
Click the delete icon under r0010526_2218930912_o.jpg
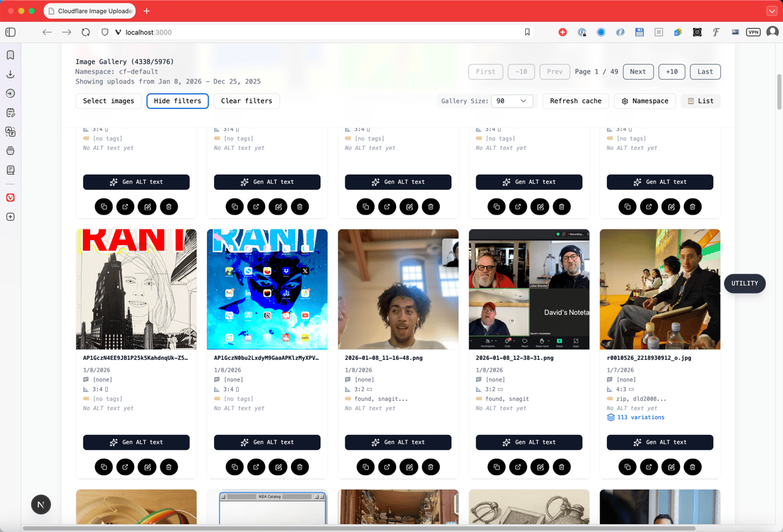point(692,467)
